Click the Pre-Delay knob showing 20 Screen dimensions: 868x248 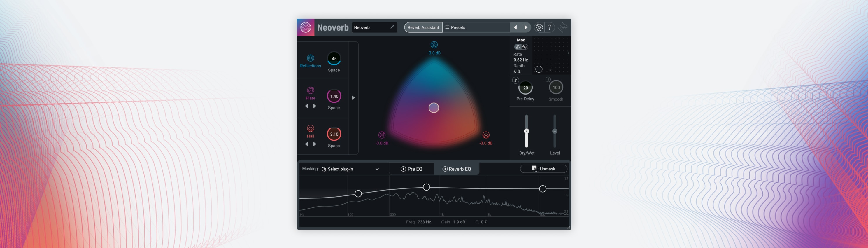pos(525,88)
